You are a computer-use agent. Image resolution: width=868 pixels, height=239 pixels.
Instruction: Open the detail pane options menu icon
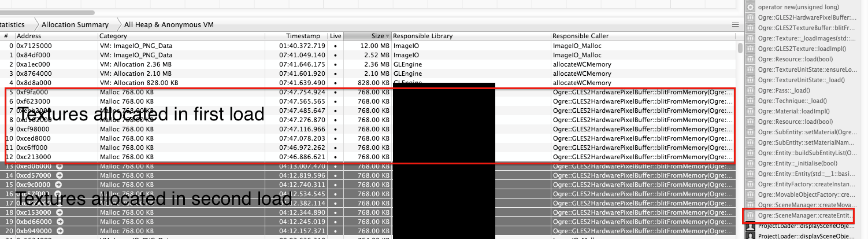735,24
